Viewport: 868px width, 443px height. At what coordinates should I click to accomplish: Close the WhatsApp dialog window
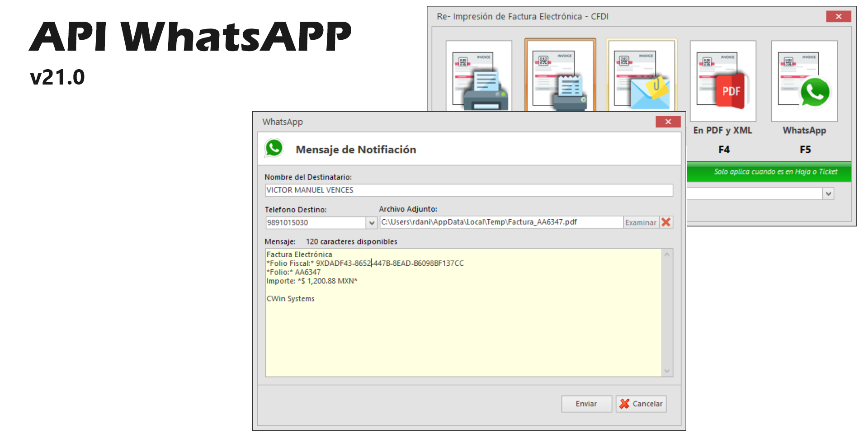668,122
